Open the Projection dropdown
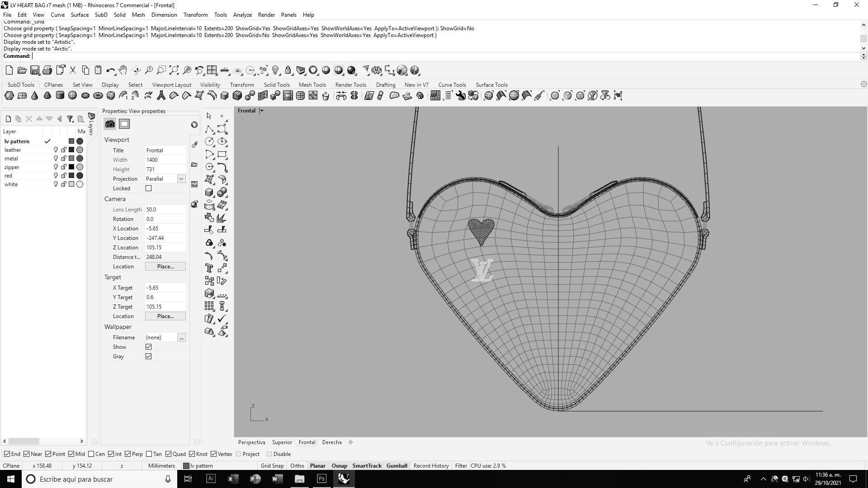Image resolution: width=868 pixels, height=488 pixels. coord(181,179)
